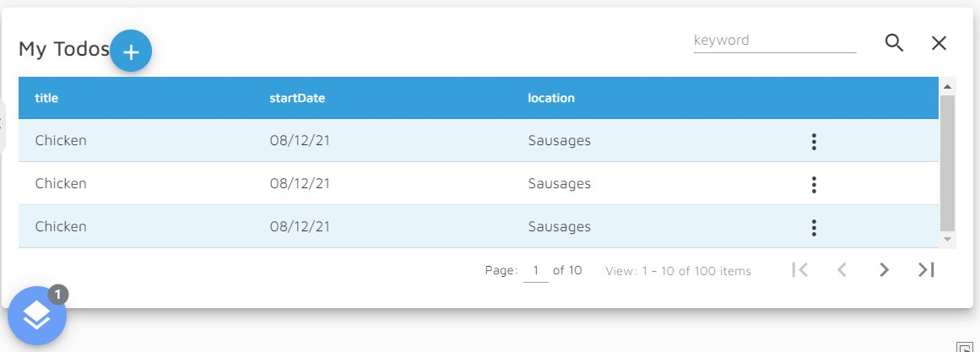Click the keyword search field
This screenshot has width=980, height=352.
pyautogui.click(x=774, y=41)
